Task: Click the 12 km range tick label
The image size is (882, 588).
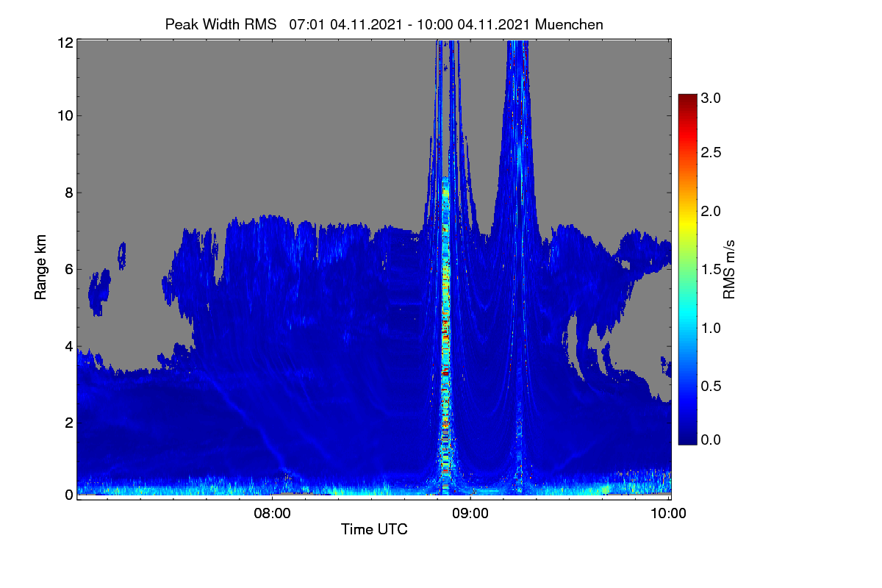Action: coord(65,43)
